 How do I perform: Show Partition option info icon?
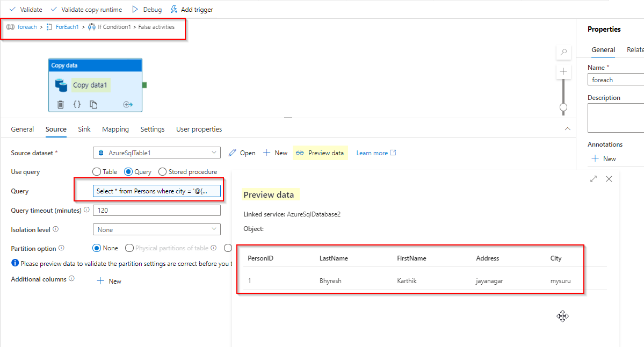pyautogui.click(x=62, y=248)
